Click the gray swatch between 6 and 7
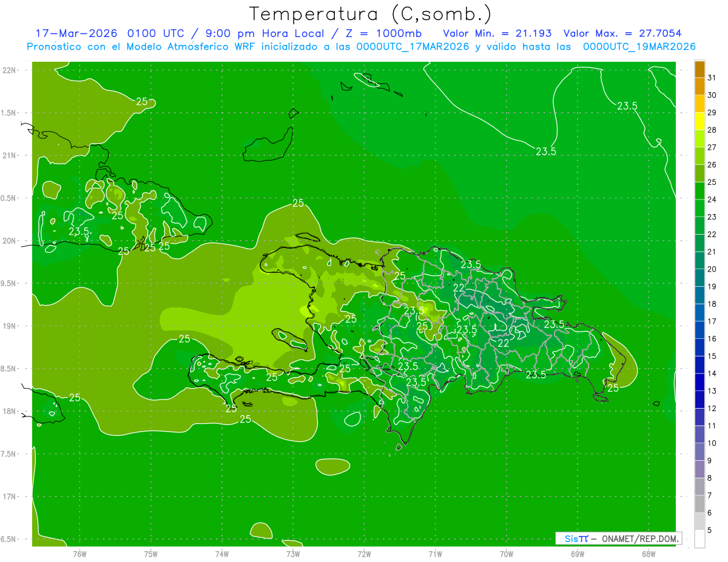Image resolution: width=728 pixels, height=562 pixels. coord(699,504)
